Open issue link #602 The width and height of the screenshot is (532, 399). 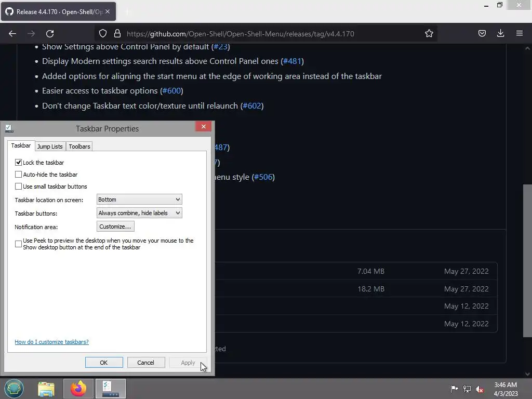(252, 105)
